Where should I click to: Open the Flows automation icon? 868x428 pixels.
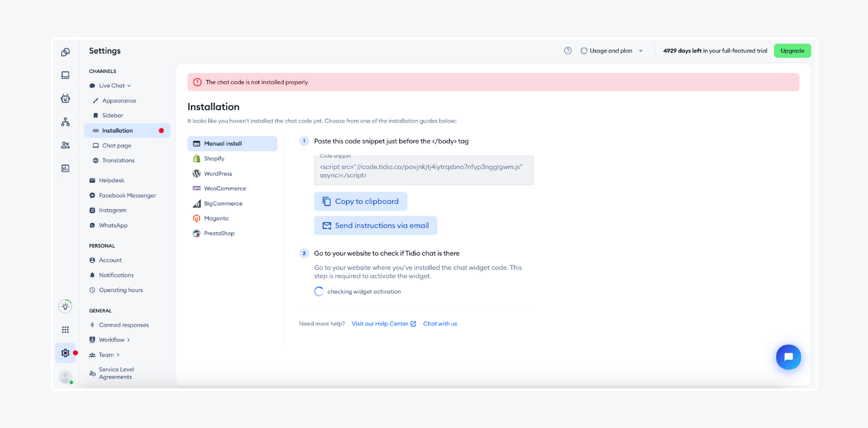tap(65, 121)
